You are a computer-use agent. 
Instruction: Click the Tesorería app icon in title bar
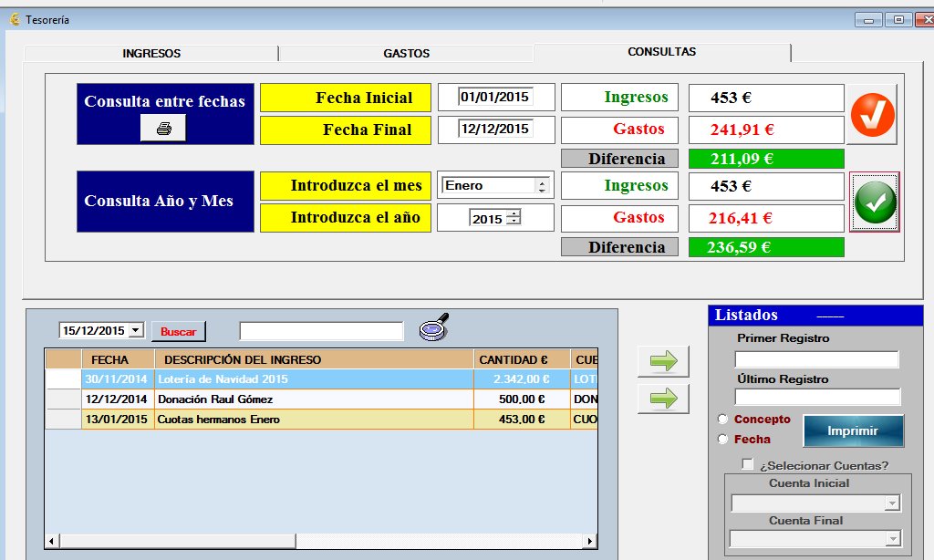coord(14,19)
